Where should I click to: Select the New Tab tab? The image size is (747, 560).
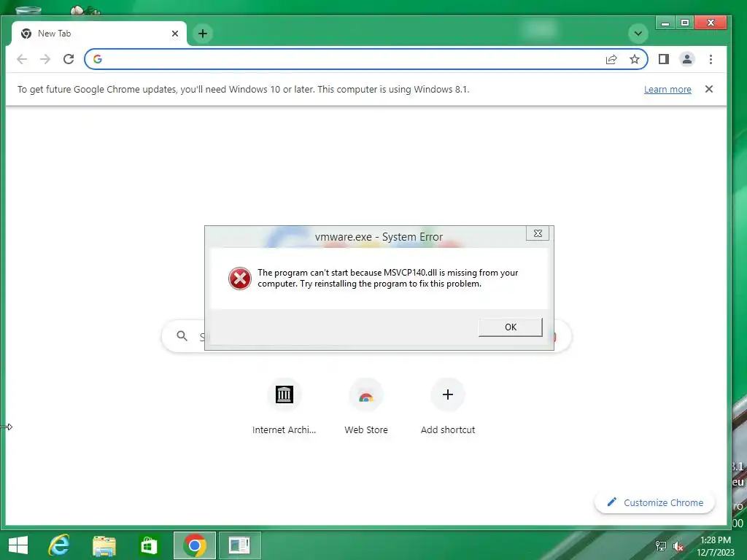[99, 34]
